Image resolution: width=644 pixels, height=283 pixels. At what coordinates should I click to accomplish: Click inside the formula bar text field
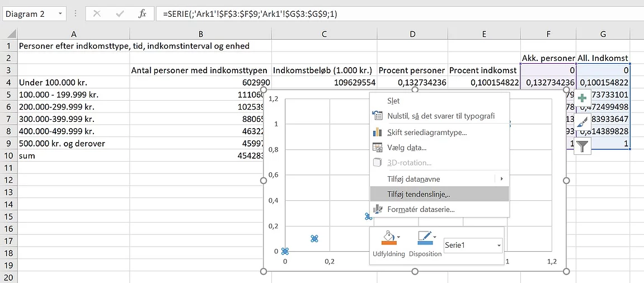click(398, 13)
